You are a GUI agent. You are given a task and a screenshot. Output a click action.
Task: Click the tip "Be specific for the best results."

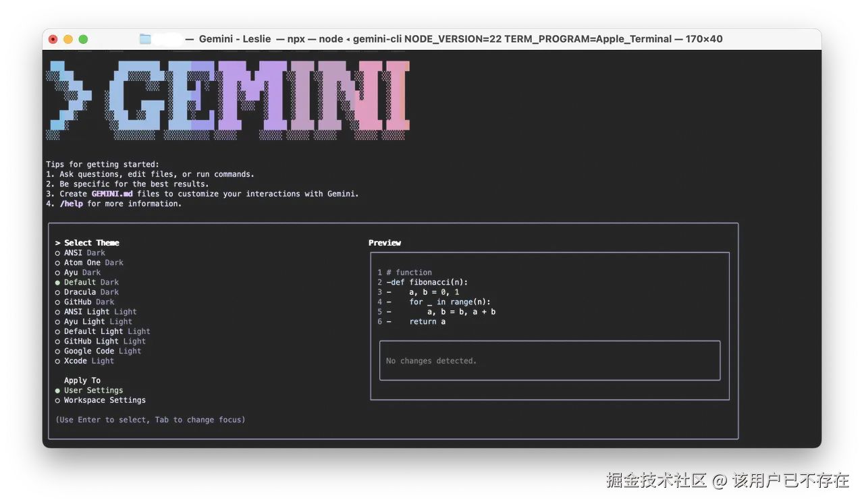click(x=134, y=184)
